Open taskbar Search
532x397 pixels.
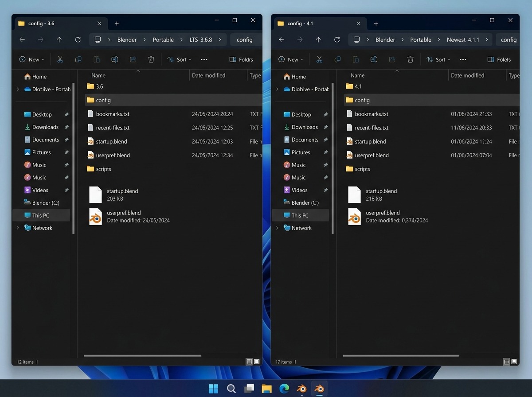231,389
